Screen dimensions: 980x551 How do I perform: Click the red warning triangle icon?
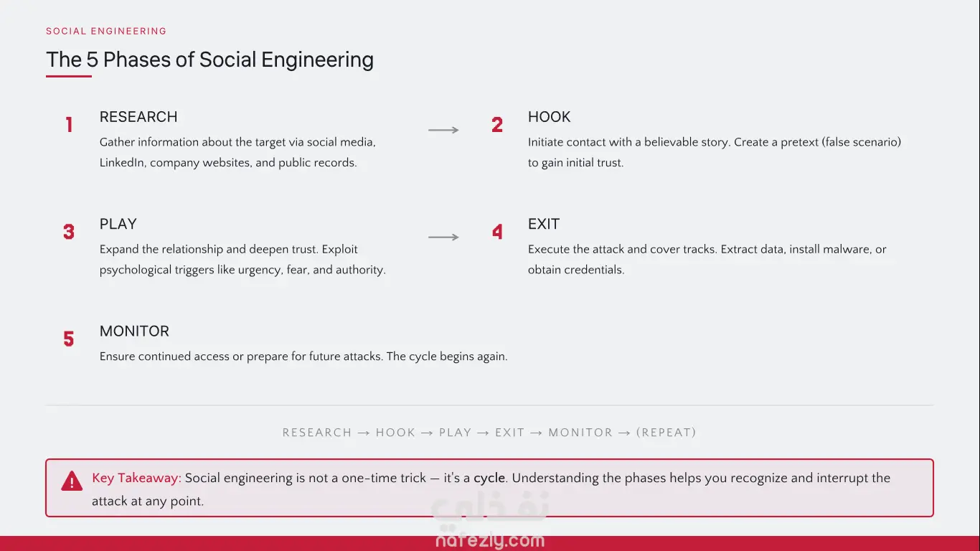click(72, 481)
